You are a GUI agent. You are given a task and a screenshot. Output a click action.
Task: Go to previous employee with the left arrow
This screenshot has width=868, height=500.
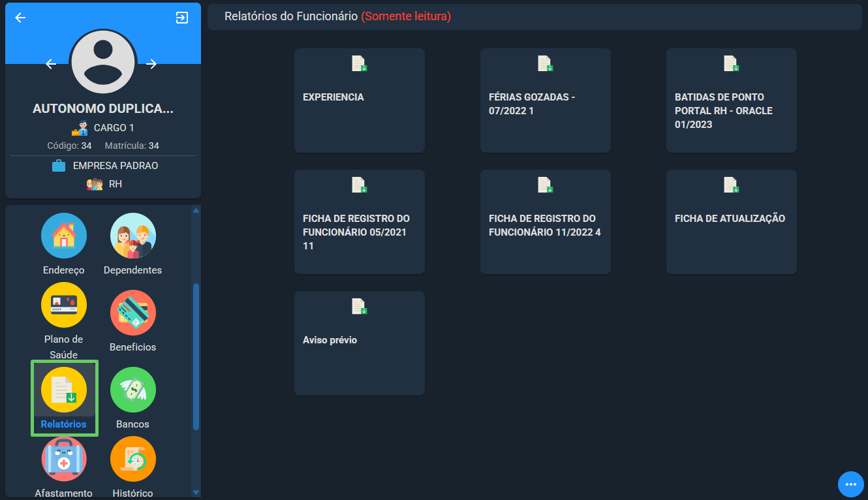coord(51,64)
